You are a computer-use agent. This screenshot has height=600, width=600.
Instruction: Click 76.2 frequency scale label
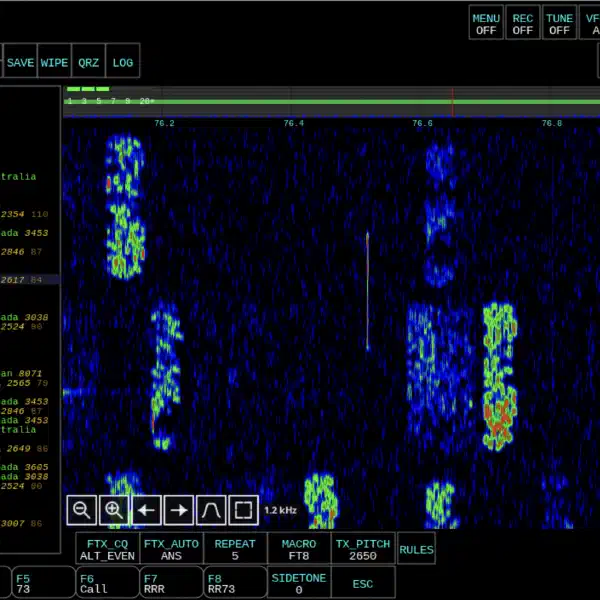[165, 123]
